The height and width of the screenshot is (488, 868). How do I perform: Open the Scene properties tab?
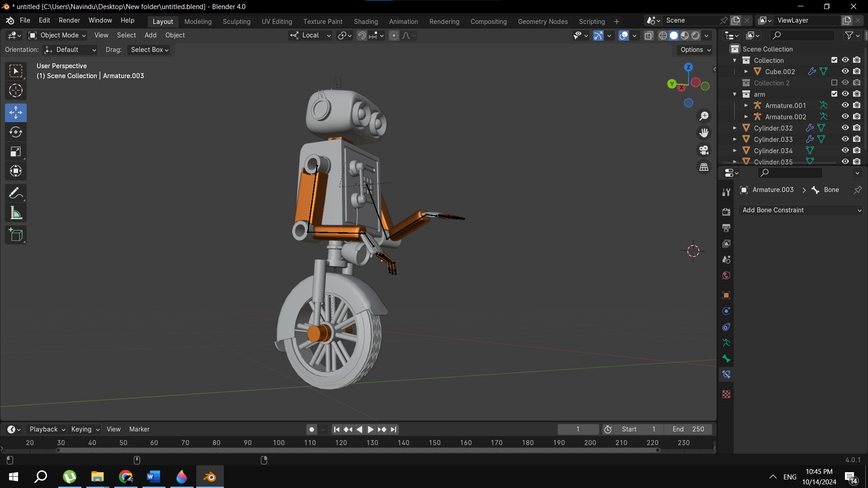[726, 259]
